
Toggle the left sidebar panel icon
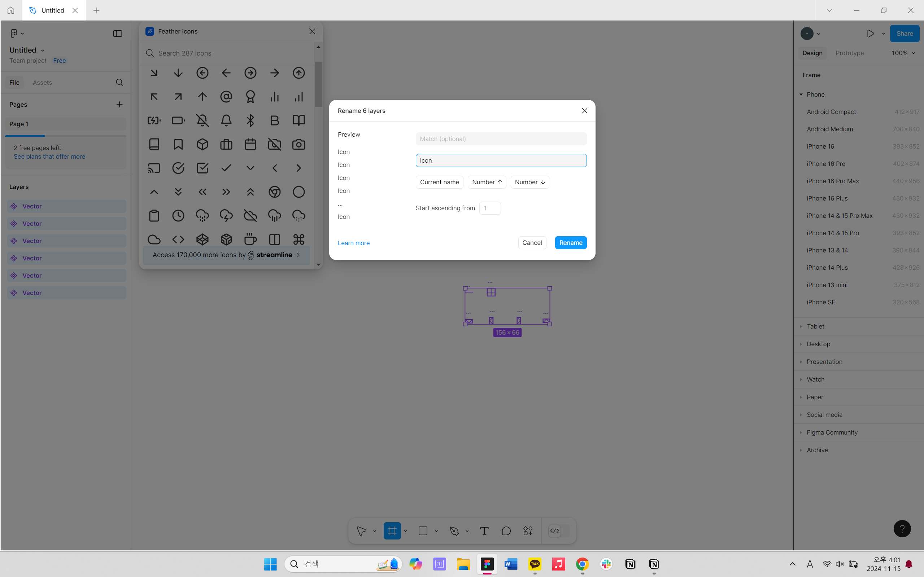[x=118, y=34]
